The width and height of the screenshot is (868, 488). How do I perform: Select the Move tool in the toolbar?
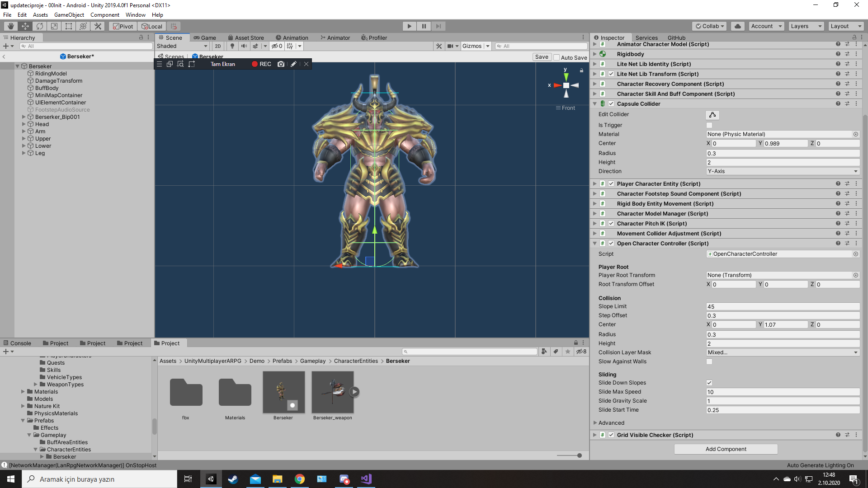(x=25, y=26)
